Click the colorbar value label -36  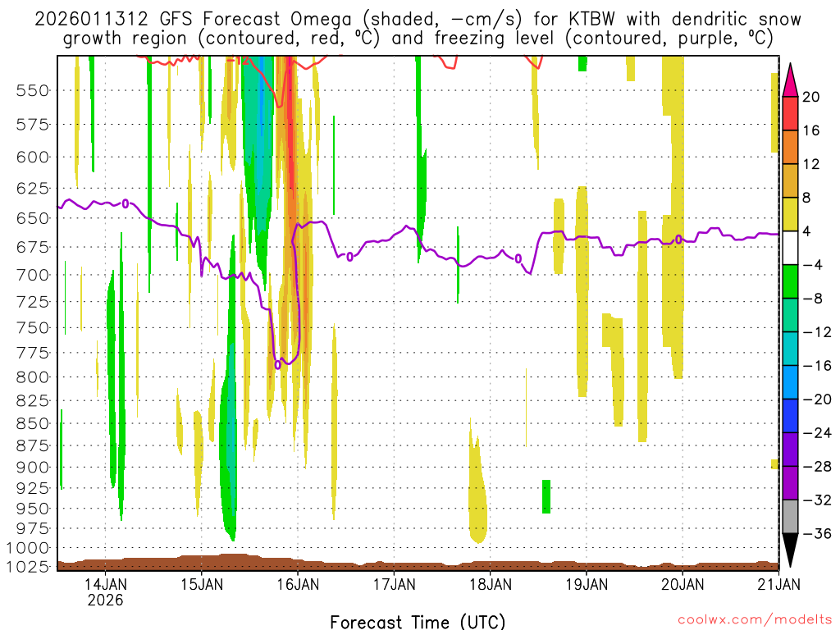coord(818,533)
